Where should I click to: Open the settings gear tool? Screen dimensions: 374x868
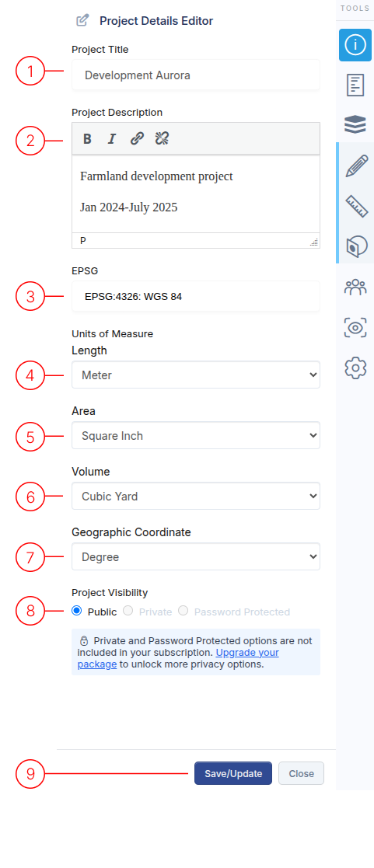click(x=355, y=368)
